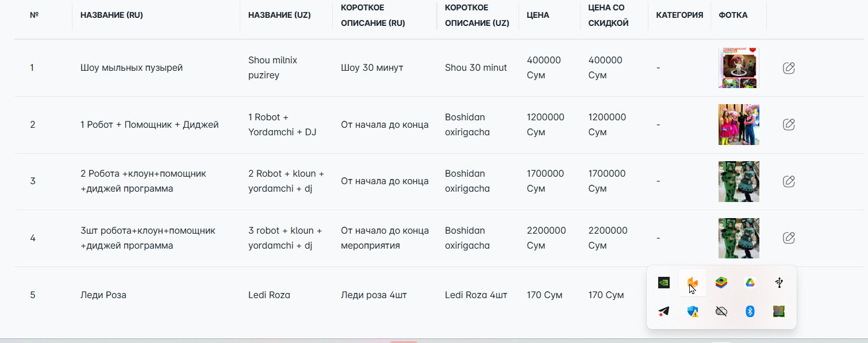Click the 'Цена со скидкой' column header
868x343 pixels.
608,16
